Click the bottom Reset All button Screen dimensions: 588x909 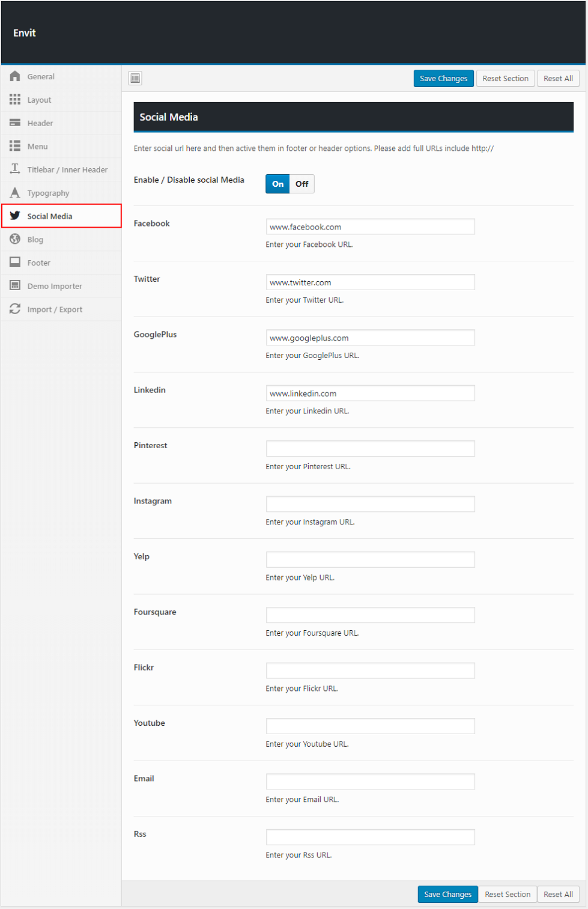click(558, 894)
